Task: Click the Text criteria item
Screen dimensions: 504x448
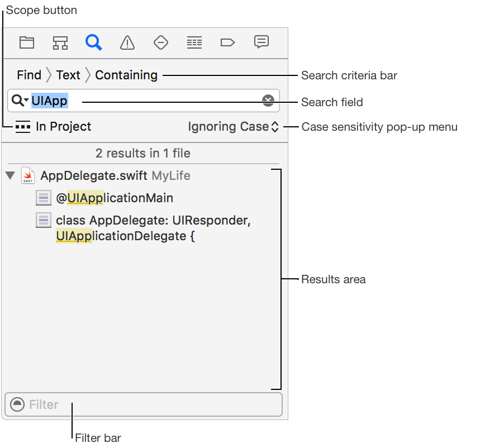Action: 68,75
